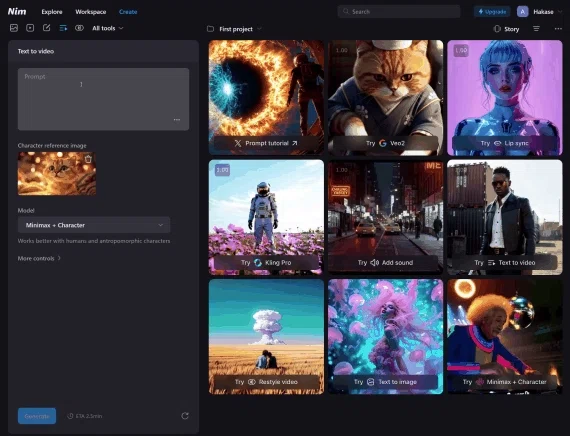570x436 pixels.
Task: Click the ETA 2.5min clock indicator
Action: (84, 416)
